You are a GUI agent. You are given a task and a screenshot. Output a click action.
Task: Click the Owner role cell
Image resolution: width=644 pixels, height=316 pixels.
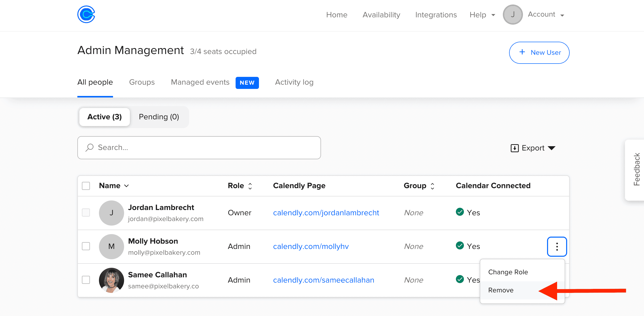tap(239, 213)
